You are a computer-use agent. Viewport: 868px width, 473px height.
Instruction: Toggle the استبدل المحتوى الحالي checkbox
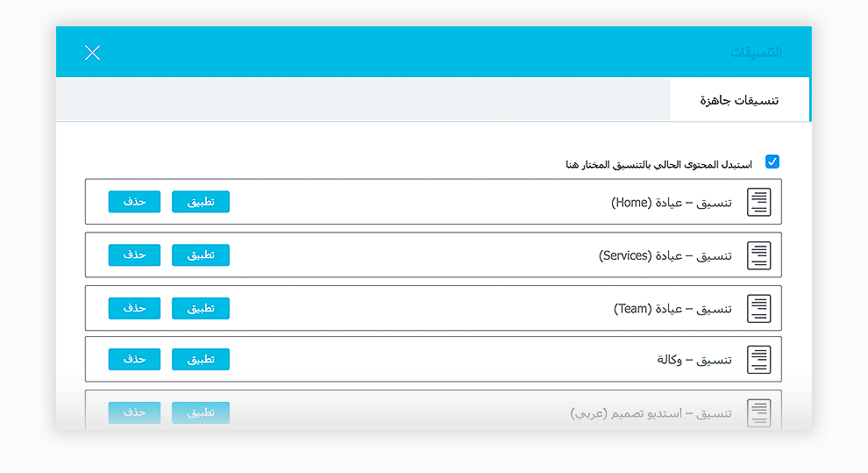click(772, 161)
